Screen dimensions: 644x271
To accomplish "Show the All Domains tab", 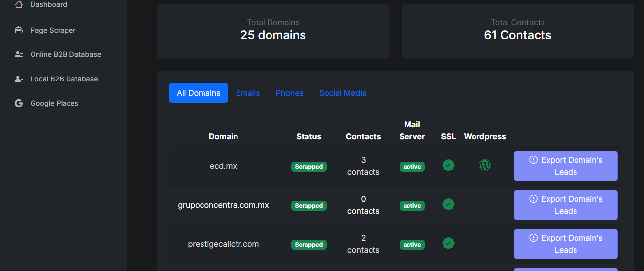I will pyautogui.click(x=199, y=93).
